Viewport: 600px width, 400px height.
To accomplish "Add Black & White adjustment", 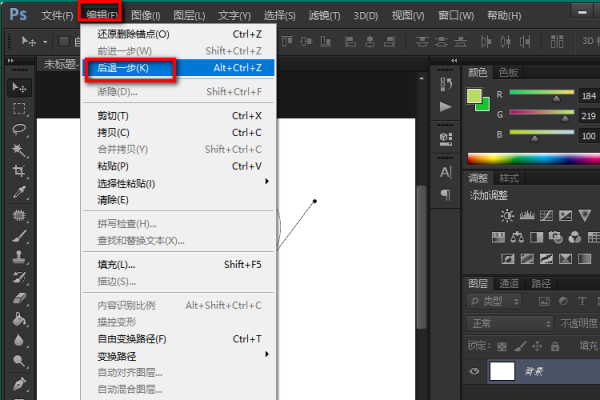I will click(536, 237).
